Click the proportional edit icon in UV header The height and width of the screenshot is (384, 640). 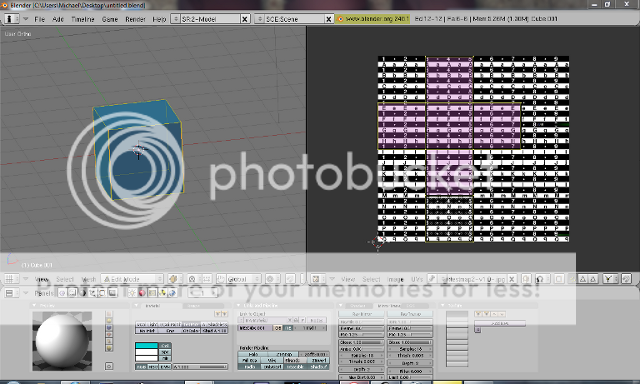[x=540, y=279]
